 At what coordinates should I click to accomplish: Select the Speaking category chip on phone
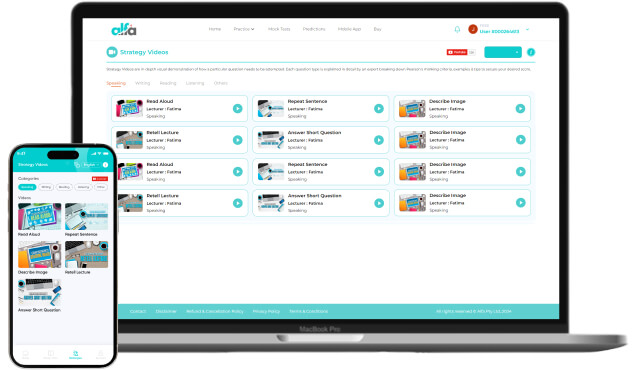(27, 187)
